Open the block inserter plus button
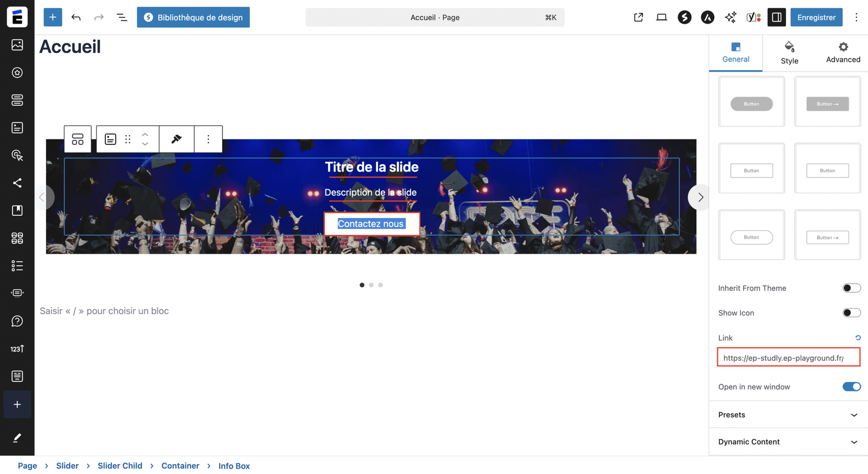The width and height of the screenshot is (868, 474). point(53,17)
